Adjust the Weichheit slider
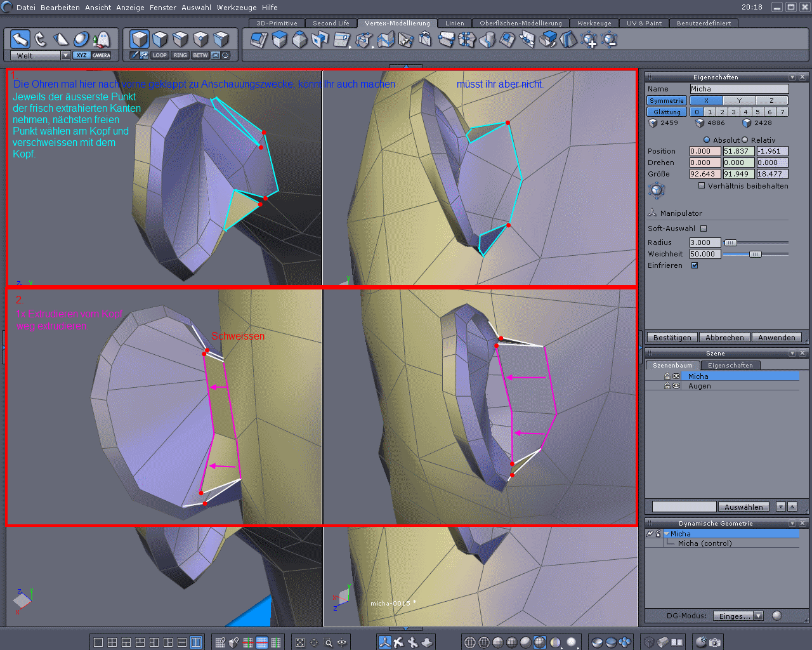The image size is (812, 650). point(755,254)
